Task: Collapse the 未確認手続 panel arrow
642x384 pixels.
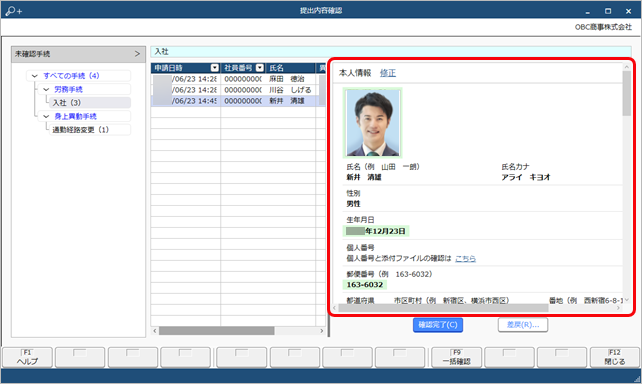Action: [x=137, y=54]
